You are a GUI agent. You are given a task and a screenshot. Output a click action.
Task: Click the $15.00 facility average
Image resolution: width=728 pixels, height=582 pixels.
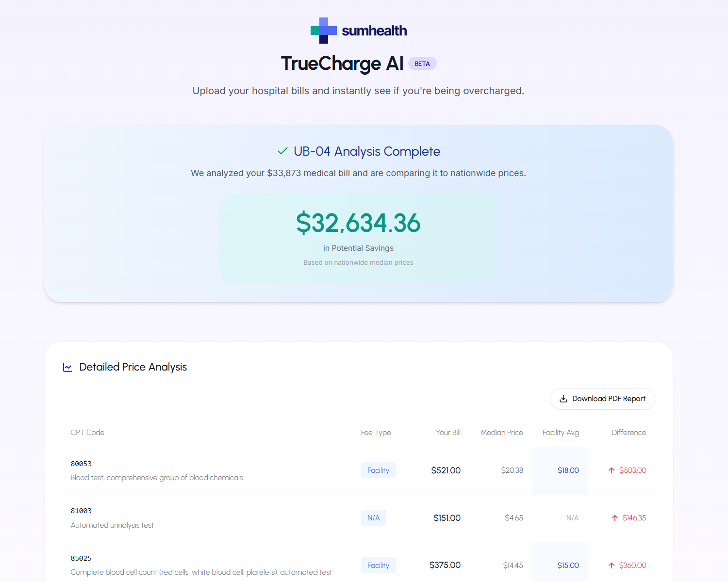[x=568, y=566]
